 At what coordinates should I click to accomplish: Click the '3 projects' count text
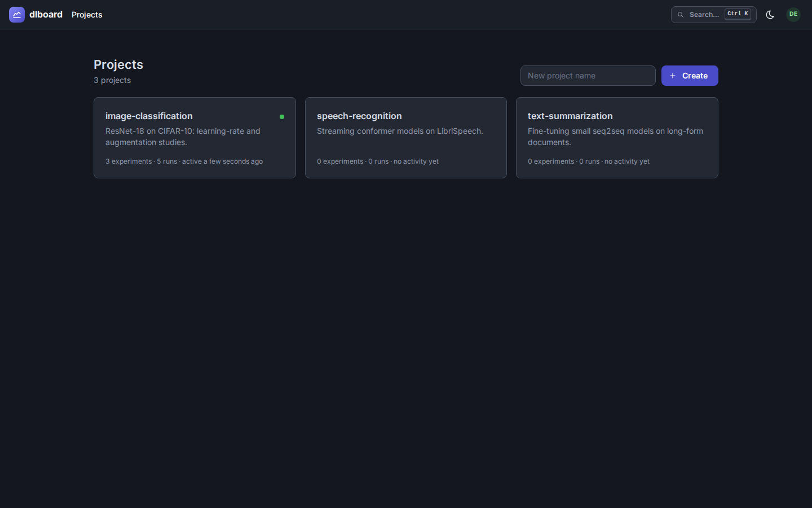112,80
